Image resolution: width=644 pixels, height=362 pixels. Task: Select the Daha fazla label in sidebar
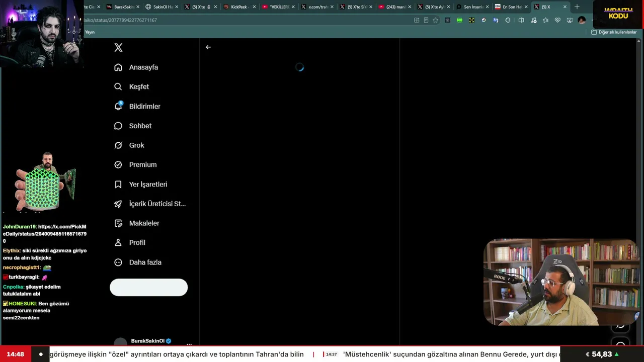click(145, 262)
